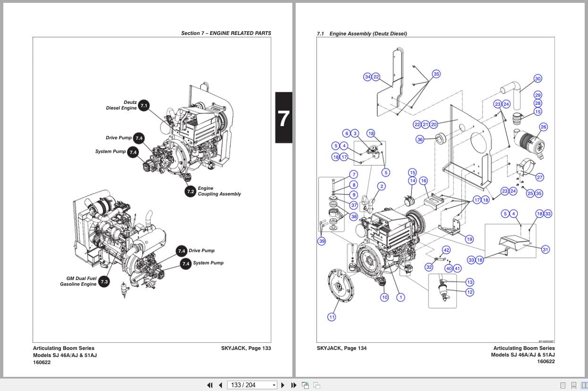Select balloon 11 on the flywheel diagram
Image resolution: width=588 pixels, height=391 pixels.
coord(332,317)
